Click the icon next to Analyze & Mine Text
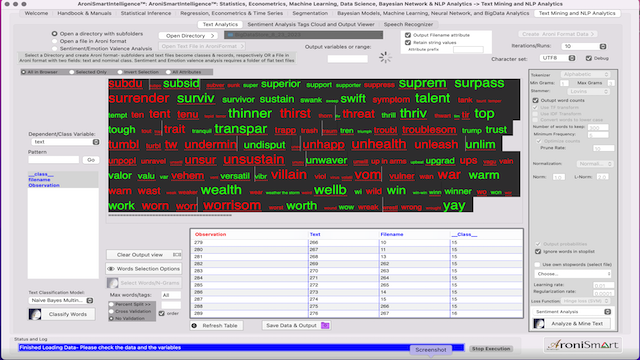The image size is (640, 360). coord(539,324)
